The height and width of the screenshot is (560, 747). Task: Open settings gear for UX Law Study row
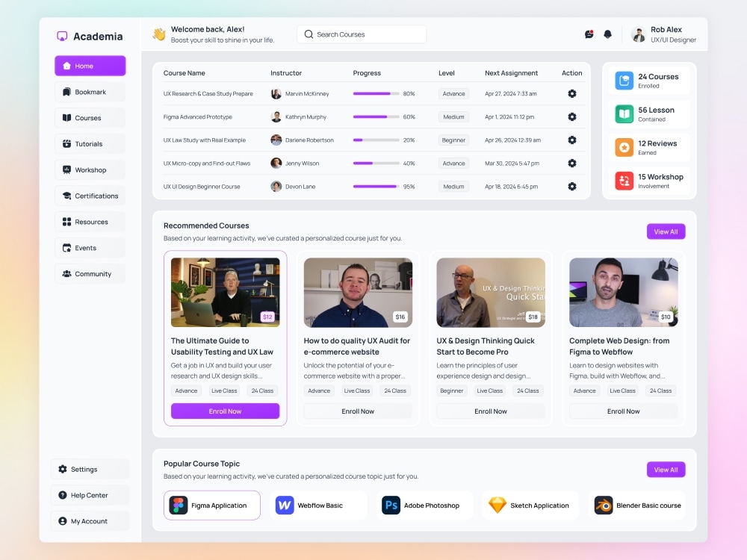[572, 140]
